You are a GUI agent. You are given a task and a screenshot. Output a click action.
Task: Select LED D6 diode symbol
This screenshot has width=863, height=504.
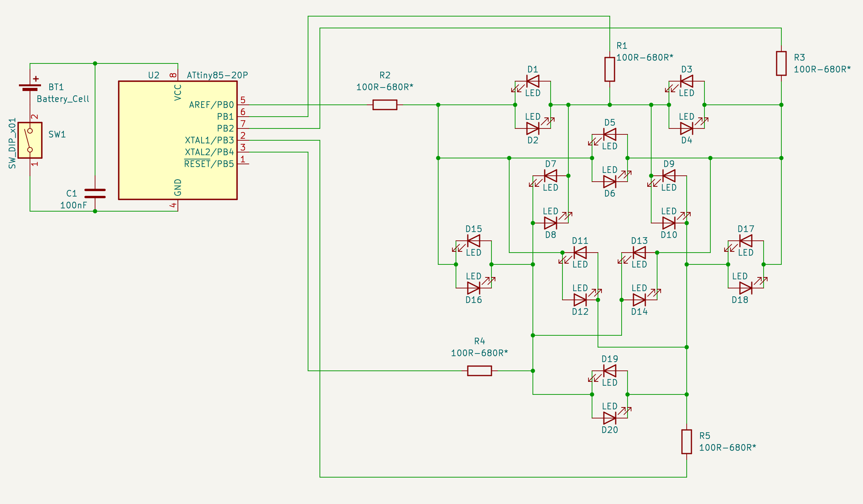click(x=610, y=182)
